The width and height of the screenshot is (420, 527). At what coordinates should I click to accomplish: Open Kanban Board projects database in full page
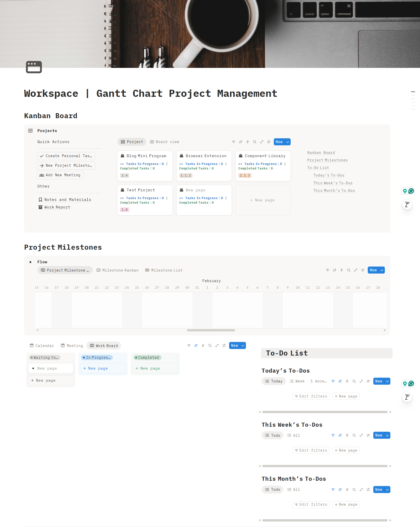click(261, 142)
